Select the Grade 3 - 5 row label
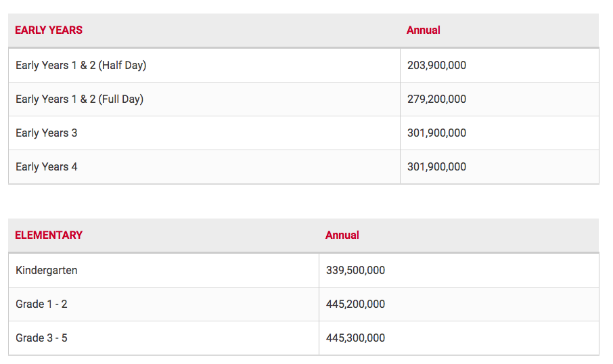Screen dimensions: 613x364 click(41, 338)
